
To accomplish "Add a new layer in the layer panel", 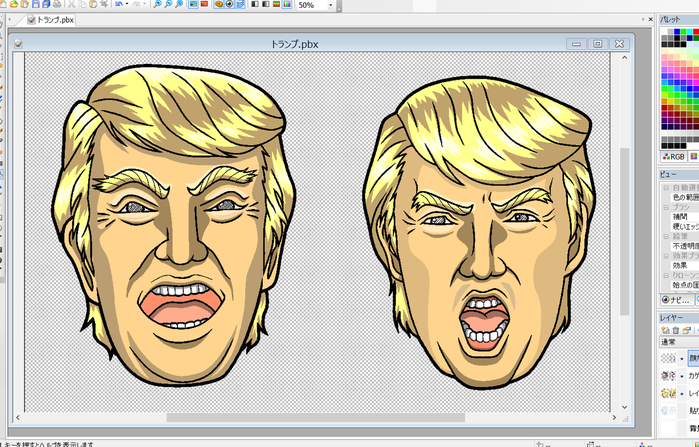I will pos(665,330).
